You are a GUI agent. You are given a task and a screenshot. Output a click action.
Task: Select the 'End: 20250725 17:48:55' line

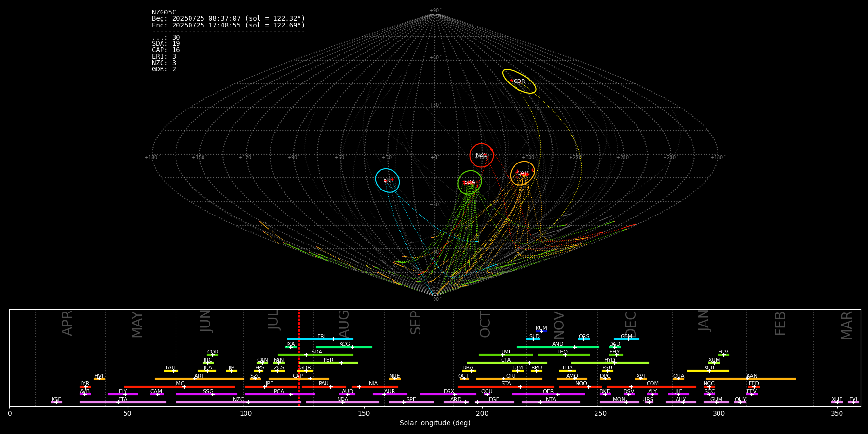[x=229, y=25]
